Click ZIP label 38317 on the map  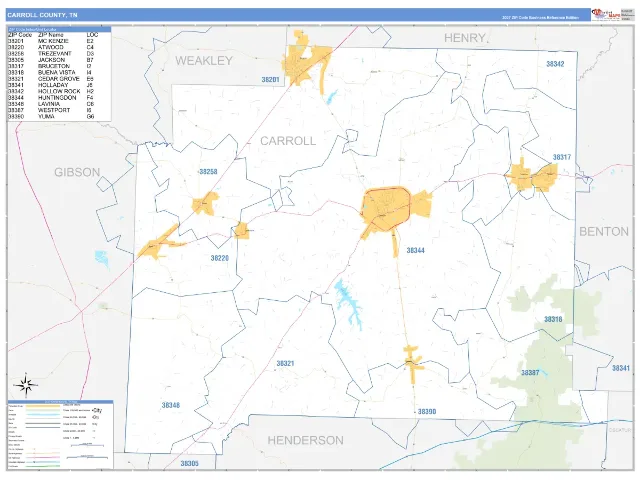[562, 157]
